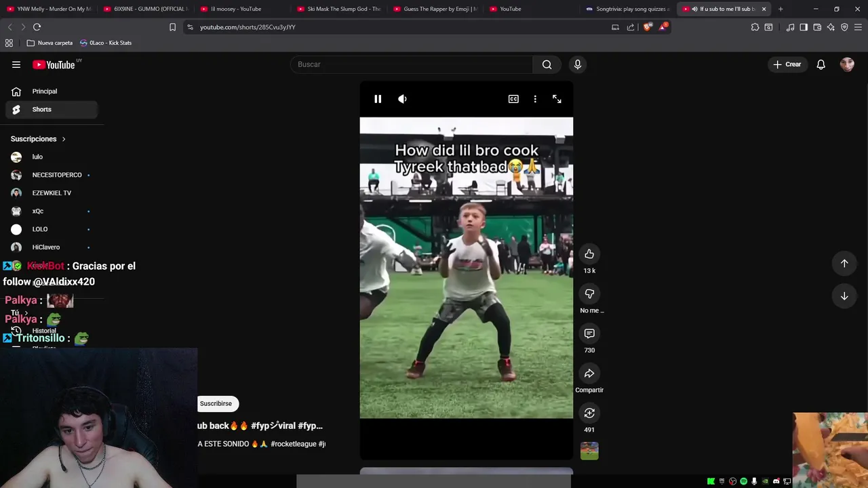Go to YouTube home via logo

point(54,64)
